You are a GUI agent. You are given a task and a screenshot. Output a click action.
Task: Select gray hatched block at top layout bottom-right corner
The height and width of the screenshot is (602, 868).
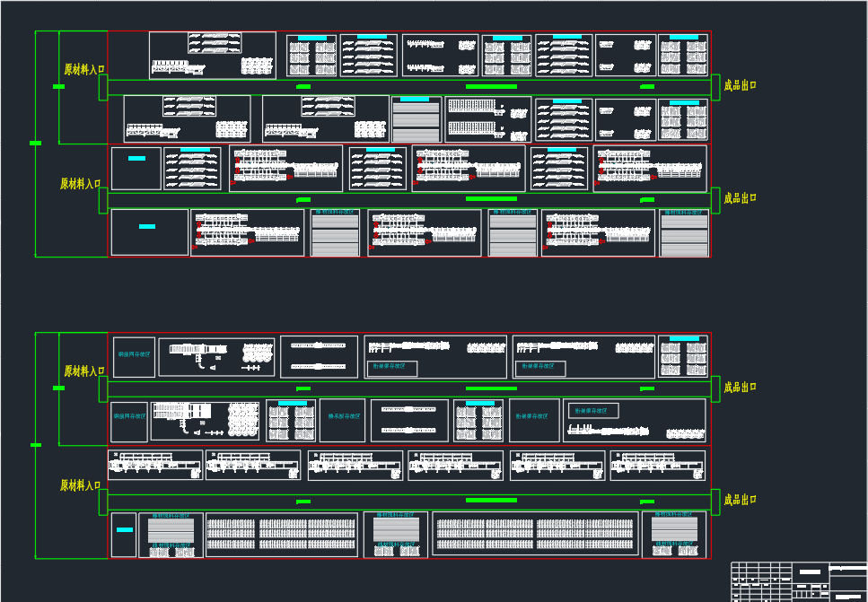pyautogui.click(x=684, y=236)
